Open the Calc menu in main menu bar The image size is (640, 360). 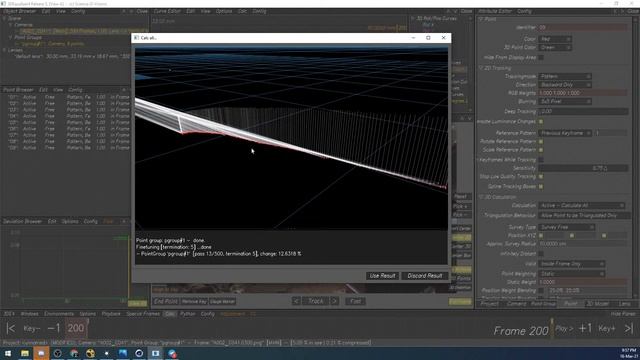coord(169,314)
